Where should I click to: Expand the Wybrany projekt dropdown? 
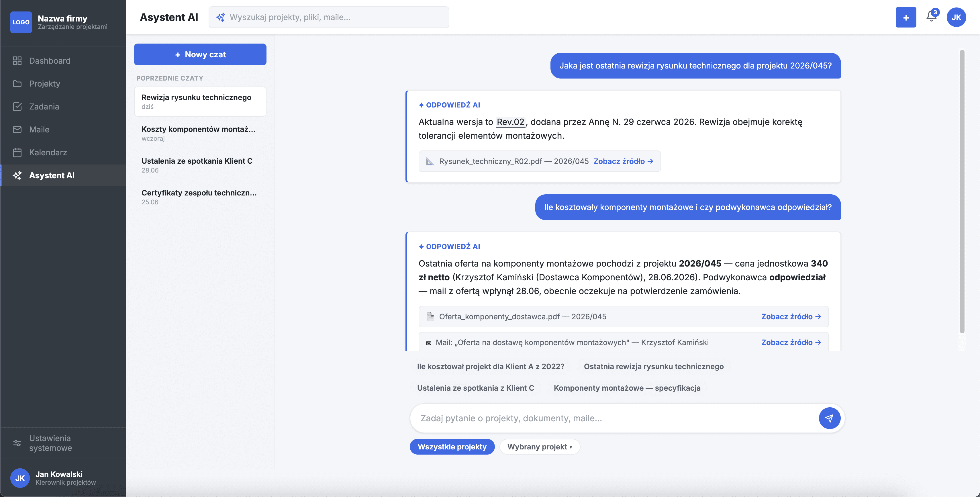[x=540, y=446]
